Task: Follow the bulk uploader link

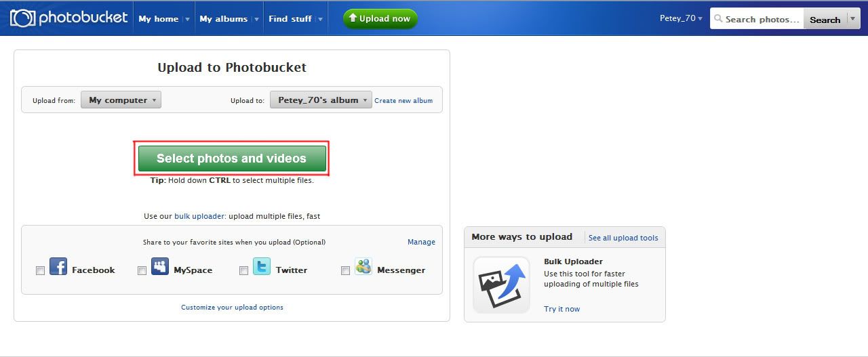Action: point(199,216)
